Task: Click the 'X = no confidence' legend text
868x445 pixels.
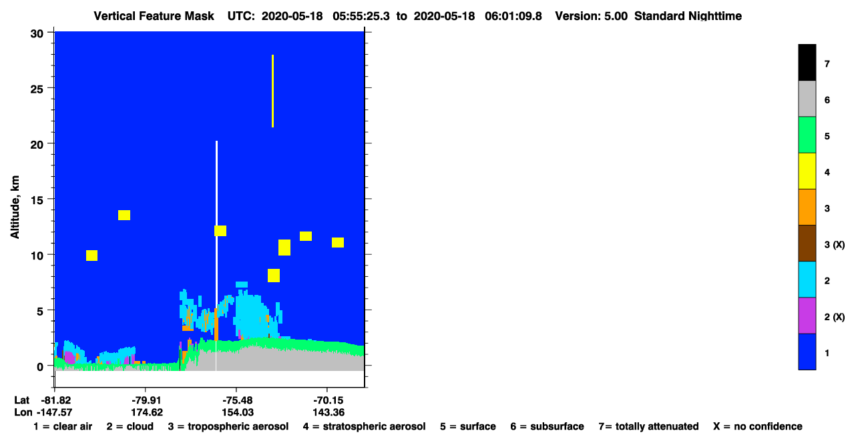Action: pos(758,426)
